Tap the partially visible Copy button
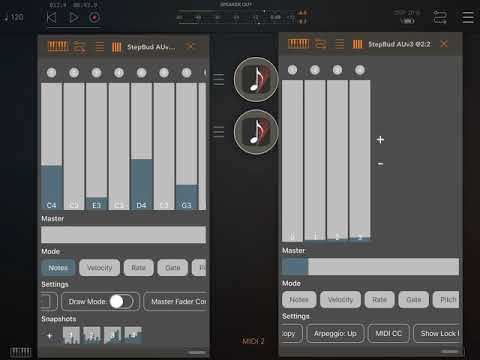Screen dimensions: 480x360 click(292, 333)
